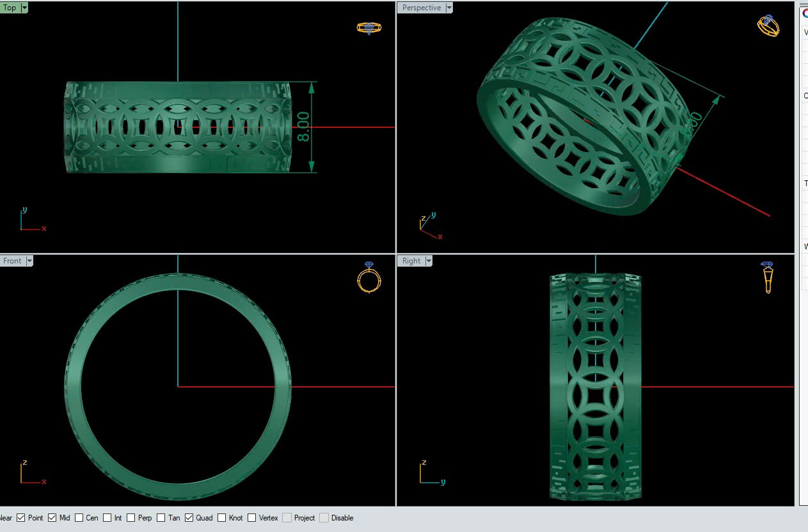The height and width of the screenshot is (532, 808).
Task: Click the Perspective viewport world axes icon
Action: coord(429,225)
